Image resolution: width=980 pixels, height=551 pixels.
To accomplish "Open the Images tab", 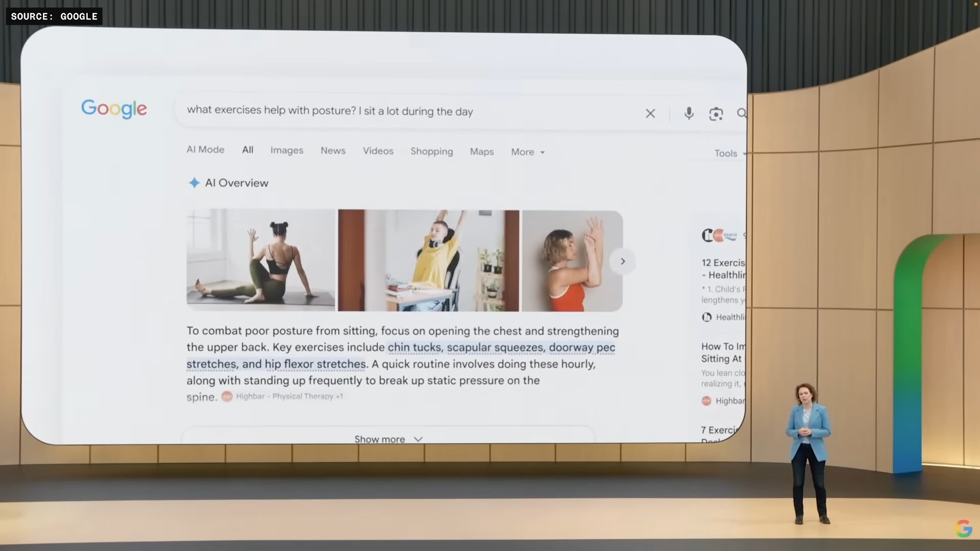I will pyautogui.click(x=287, y=151).
